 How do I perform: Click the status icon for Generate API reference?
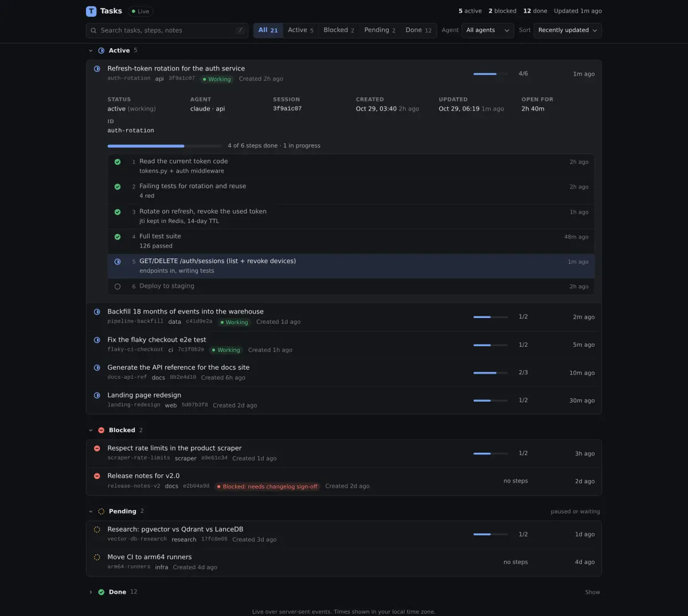coord(97,367)
